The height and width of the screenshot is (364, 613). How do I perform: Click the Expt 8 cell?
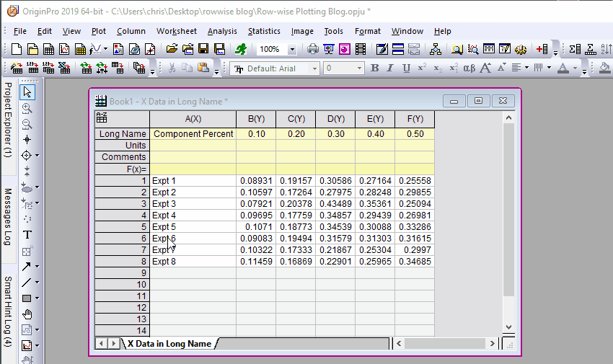193,262
